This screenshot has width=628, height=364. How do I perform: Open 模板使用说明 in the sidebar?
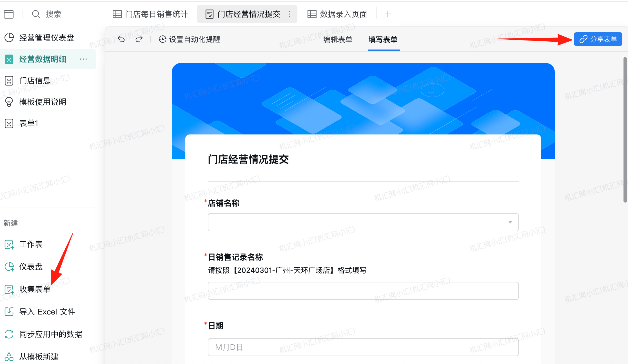43,102
